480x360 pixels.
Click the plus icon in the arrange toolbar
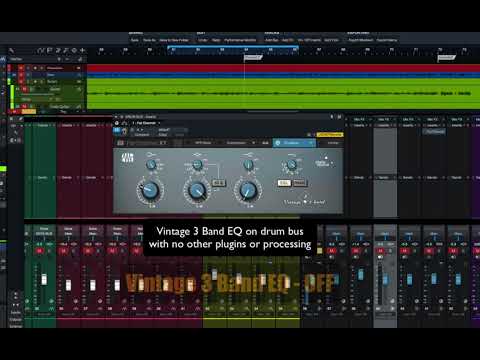click(x=82, y=51)
